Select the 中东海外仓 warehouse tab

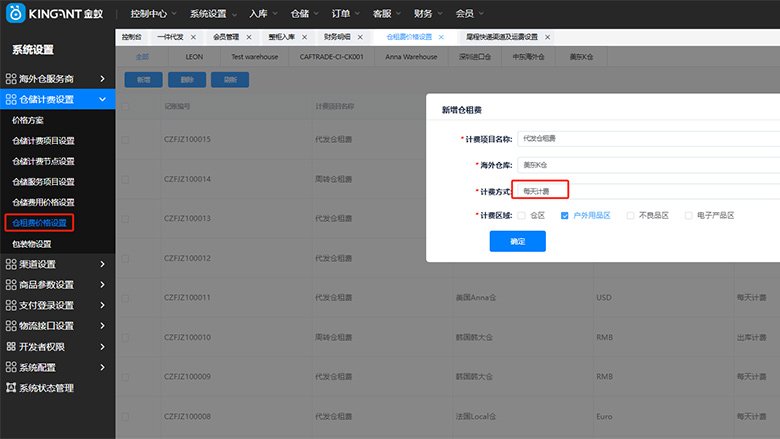528,57
